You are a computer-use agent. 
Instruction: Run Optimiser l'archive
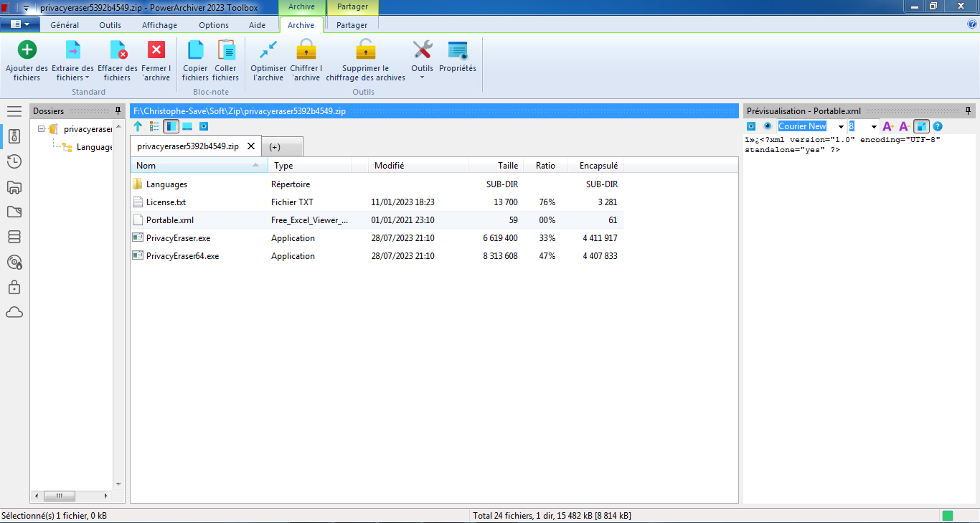(x=268, y=60)
